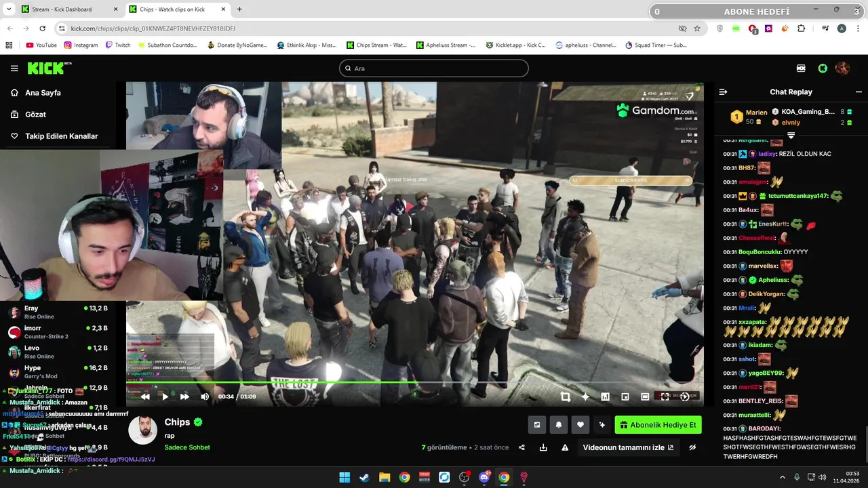
Task: Open Windows Start menu
Action: tap(344, 477)
